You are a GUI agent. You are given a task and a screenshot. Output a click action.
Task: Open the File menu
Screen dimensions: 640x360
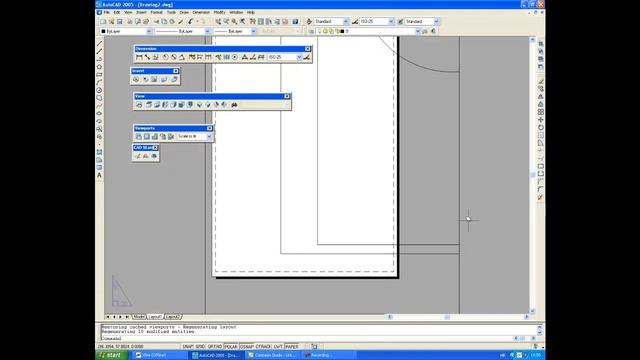[x=107, y=13]
